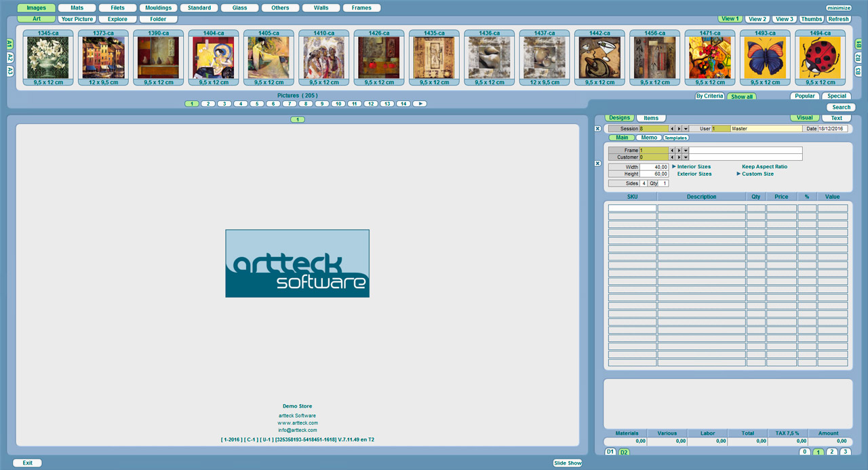Open the Mats category tab
This screenshot has height=470, width=868.
click(77, 8)
